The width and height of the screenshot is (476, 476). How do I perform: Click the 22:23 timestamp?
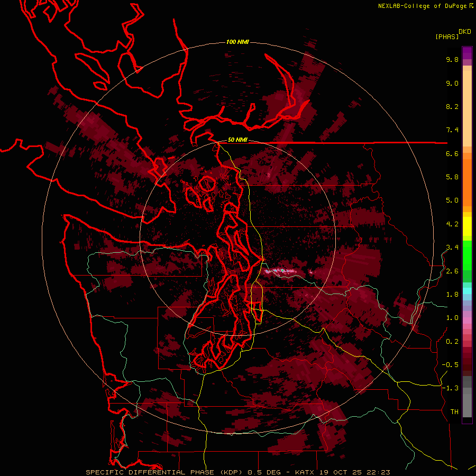click(378, 472)
